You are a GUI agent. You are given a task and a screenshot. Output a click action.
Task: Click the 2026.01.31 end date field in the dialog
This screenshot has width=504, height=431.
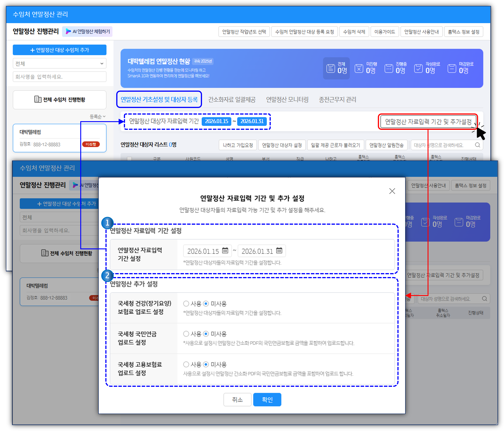tap(262, 251)
